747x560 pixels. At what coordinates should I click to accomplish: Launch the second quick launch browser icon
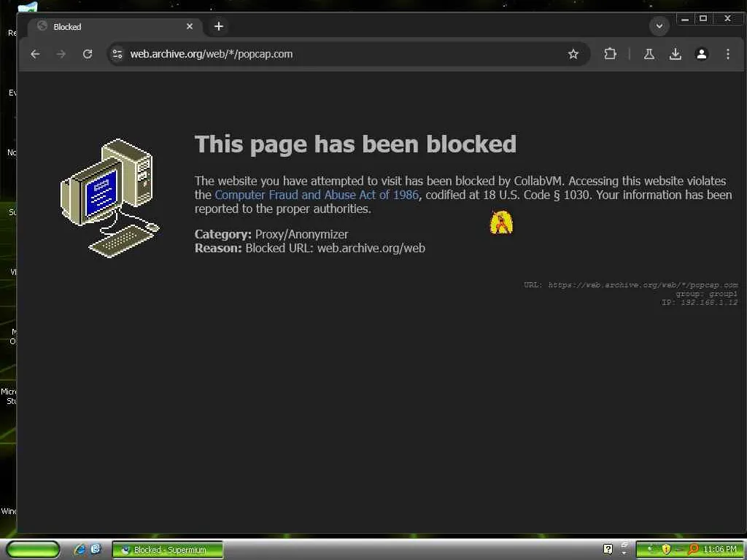pyautogui.click(x=96, y=549)
